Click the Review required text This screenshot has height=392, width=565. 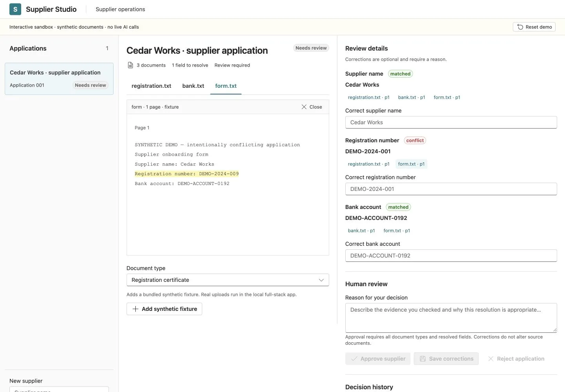click(232, 65)
